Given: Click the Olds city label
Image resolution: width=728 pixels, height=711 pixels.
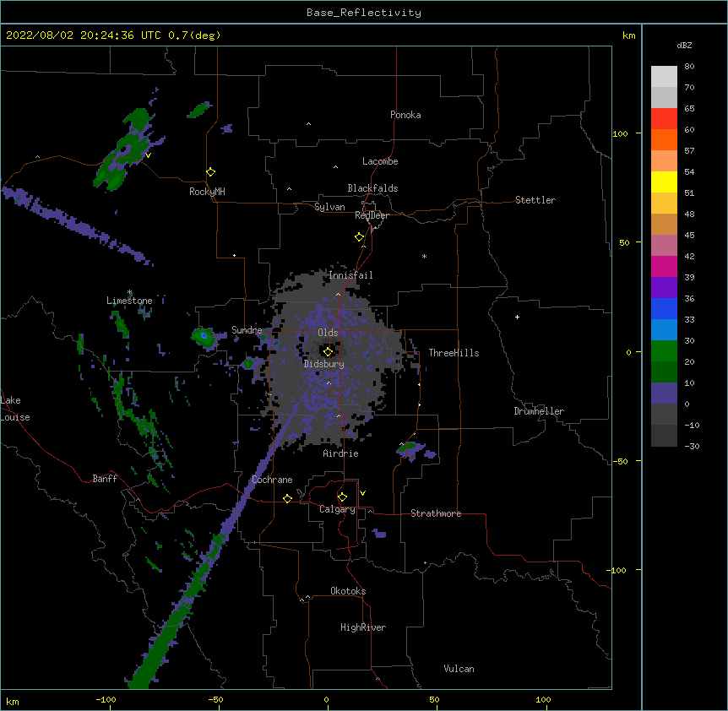Looking at the screenshot, I should [x=328, y=333].
